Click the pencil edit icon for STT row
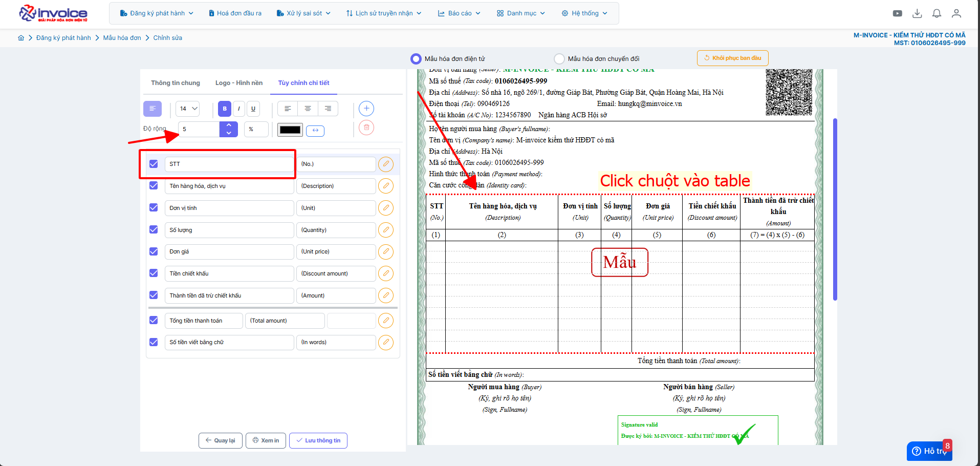Viewport: 980px width, 466px height. click(x=386, y=164)
